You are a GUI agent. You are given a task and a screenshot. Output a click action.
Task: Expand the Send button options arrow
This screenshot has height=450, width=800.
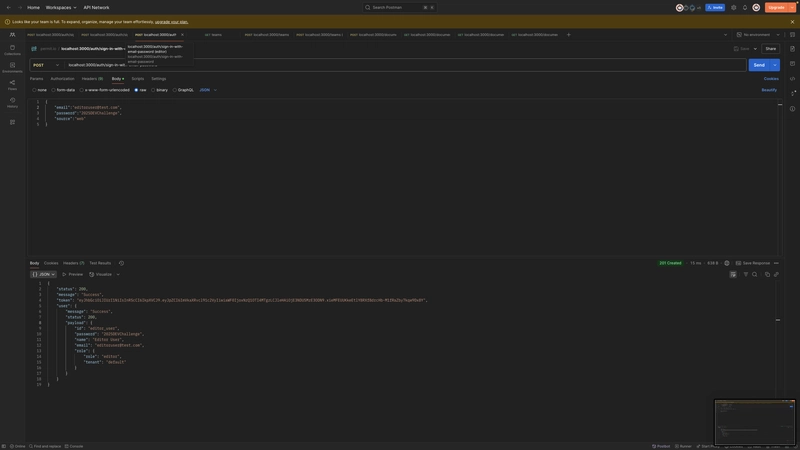point(775,65)
